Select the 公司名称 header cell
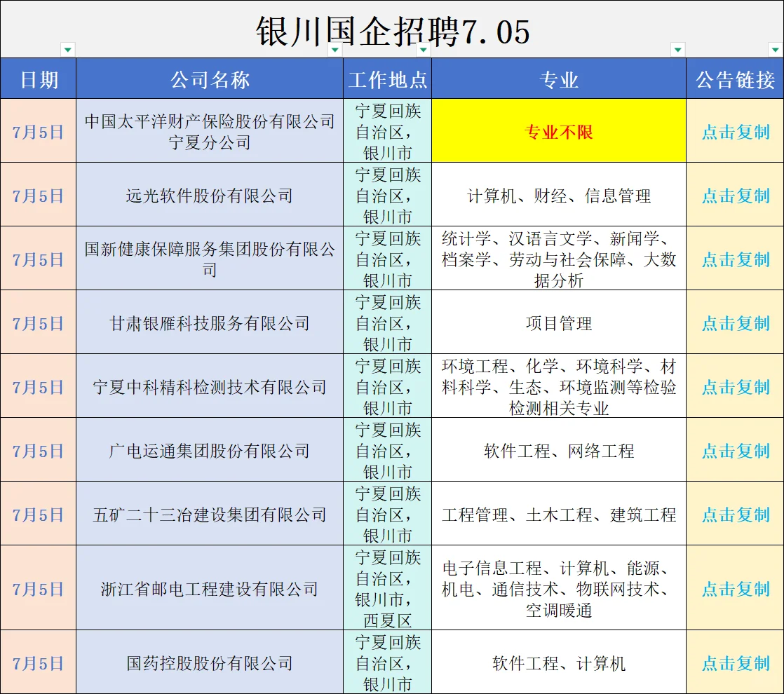This screenshot has width=784, height=694. (210, 79)
